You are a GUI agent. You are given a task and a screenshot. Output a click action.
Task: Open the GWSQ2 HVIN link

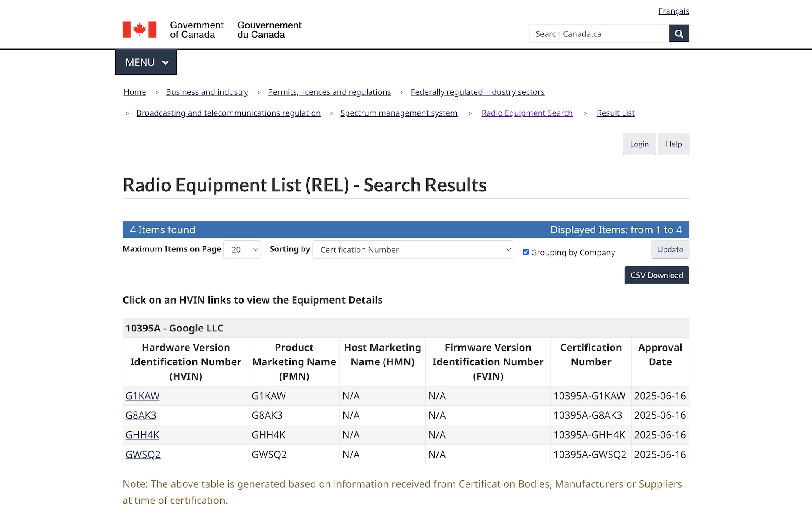pos(143,454)
